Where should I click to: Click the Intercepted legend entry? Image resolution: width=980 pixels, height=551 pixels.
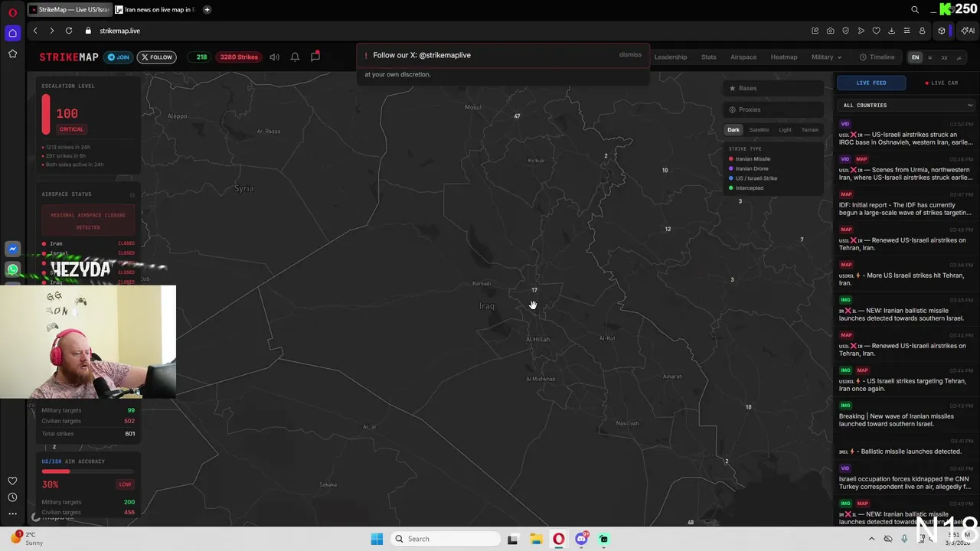(x=746, y=188)
